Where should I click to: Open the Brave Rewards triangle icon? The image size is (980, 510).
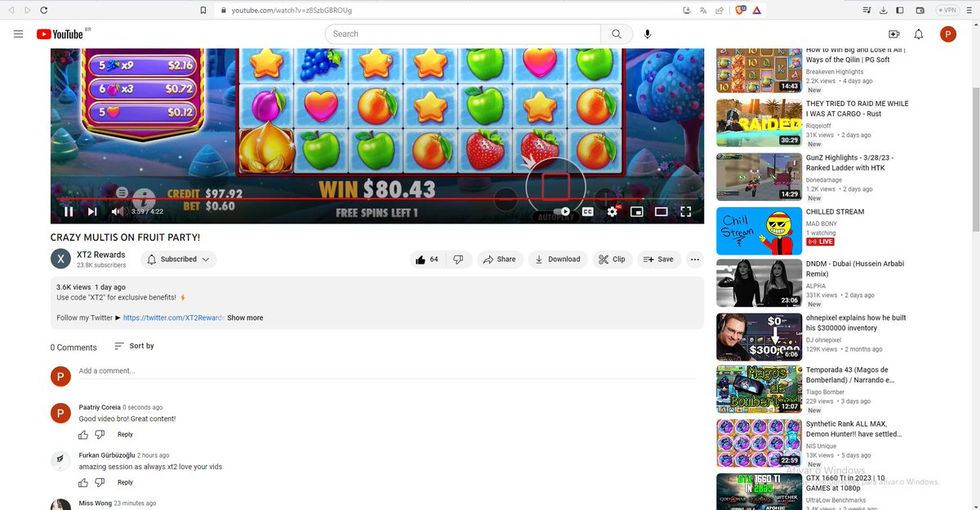757,10
